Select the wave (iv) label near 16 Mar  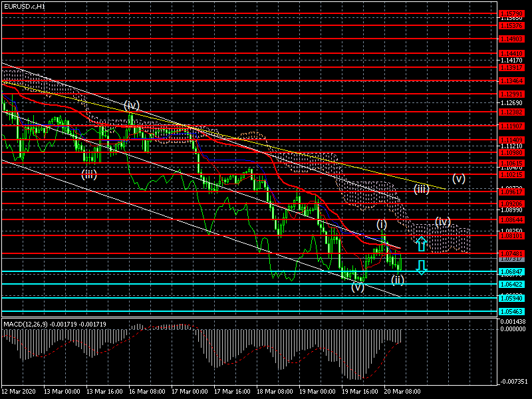click(131, 105)
